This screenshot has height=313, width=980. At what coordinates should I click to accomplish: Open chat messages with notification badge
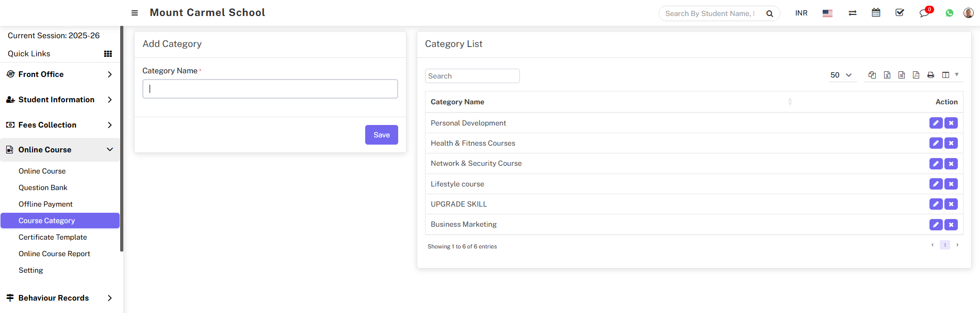click(x=924, y=13)
